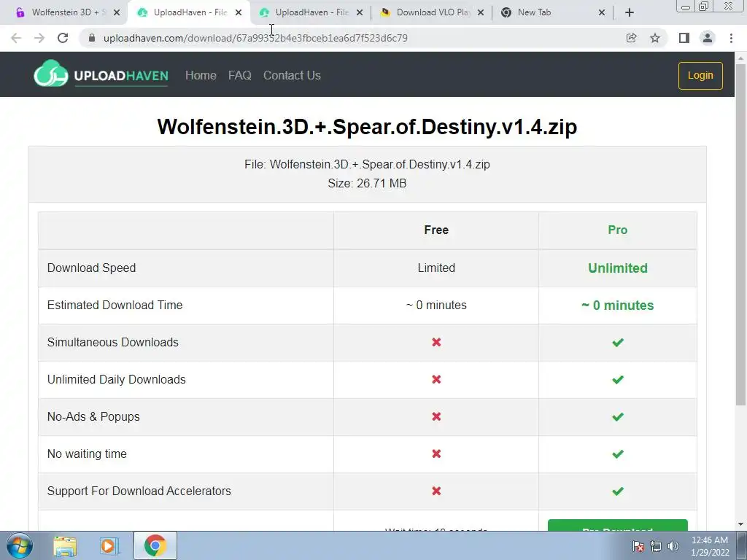Image resolution: width=747 pixels, height=560 pixels.
Task: Toggle the browser side panel icon
Action: click(684, 38)
